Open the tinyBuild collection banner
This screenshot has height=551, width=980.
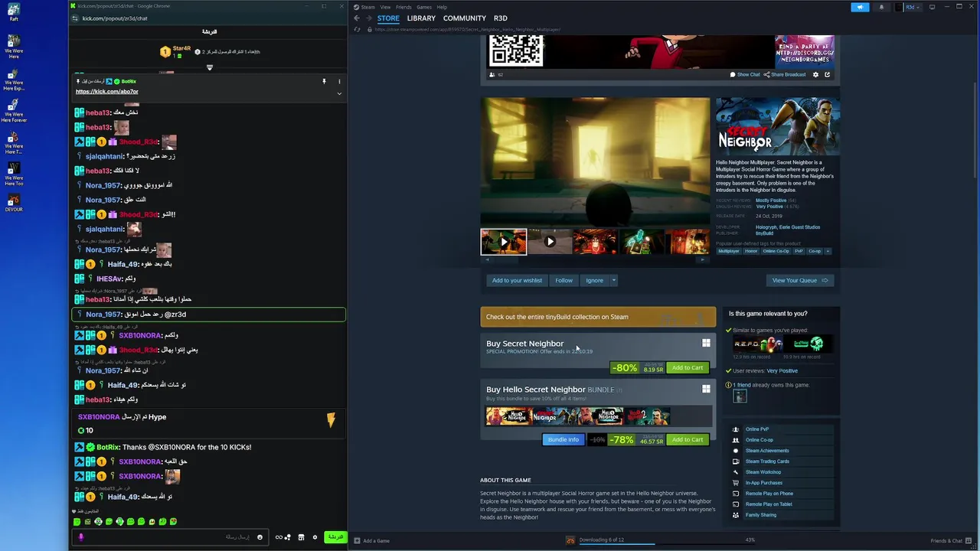(x=598, y=317)
